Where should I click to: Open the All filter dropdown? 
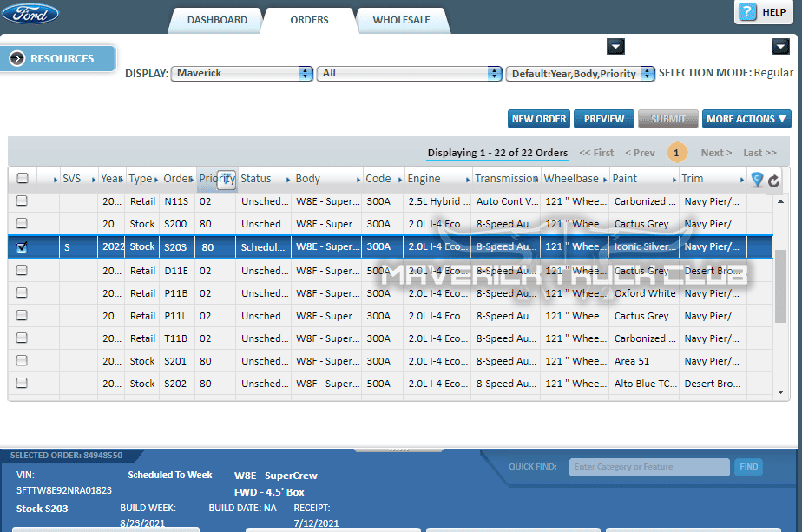(409, 73)
